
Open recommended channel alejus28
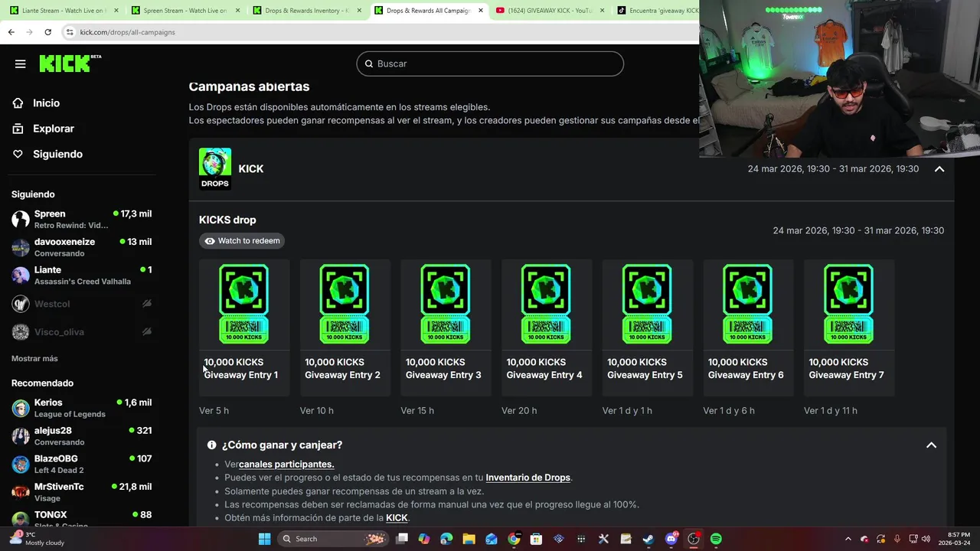click(81, 436)
